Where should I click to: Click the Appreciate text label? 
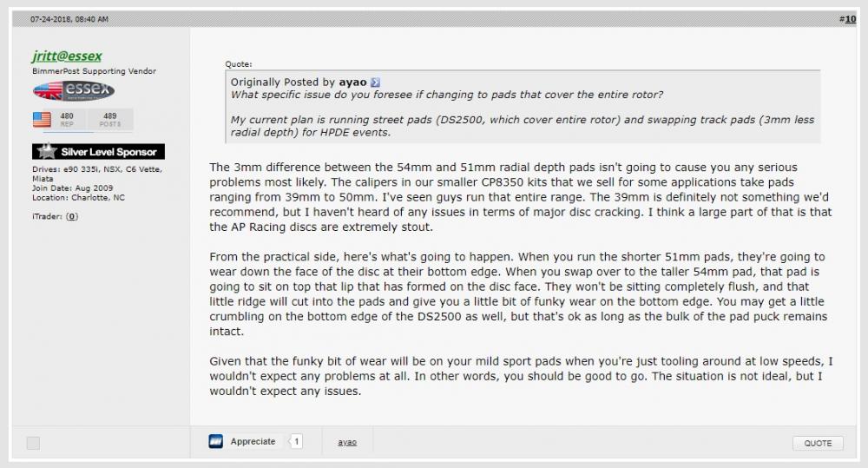[253, 441]
